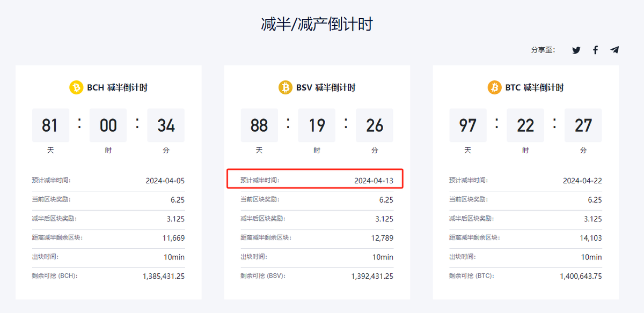Image resolution: width=644 pixels, height=313 pixels.
Task: Click 距离减半剩余区块 label in BTC card
Action: coord(475,238)
